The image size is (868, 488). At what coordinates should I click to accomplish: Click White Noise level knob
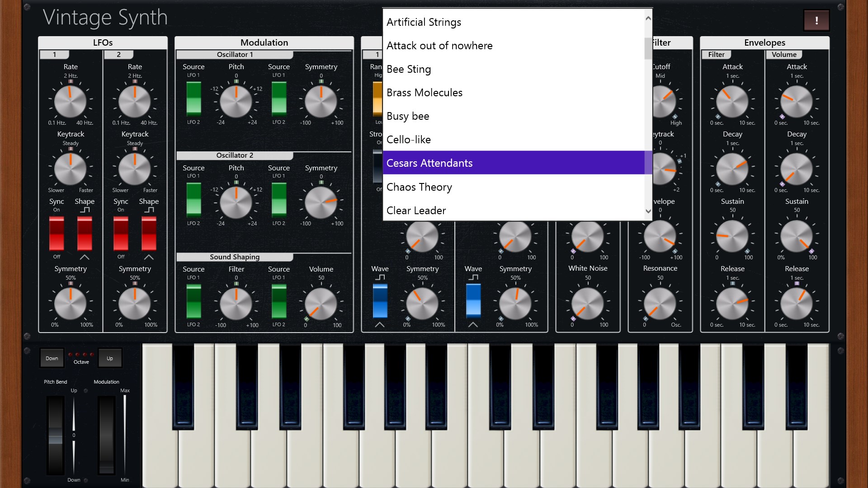click(x=588, y=303)
